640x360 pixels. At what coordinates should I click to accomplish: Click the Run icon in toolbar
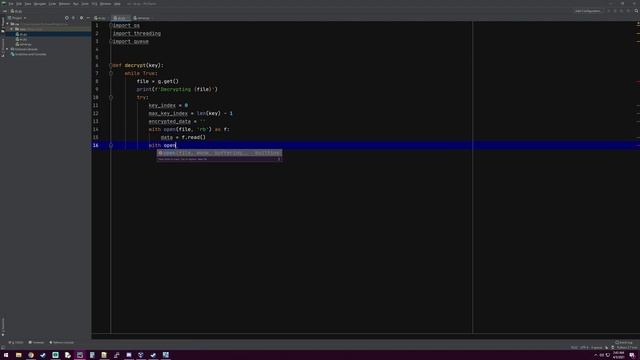[x=609, y=11]
